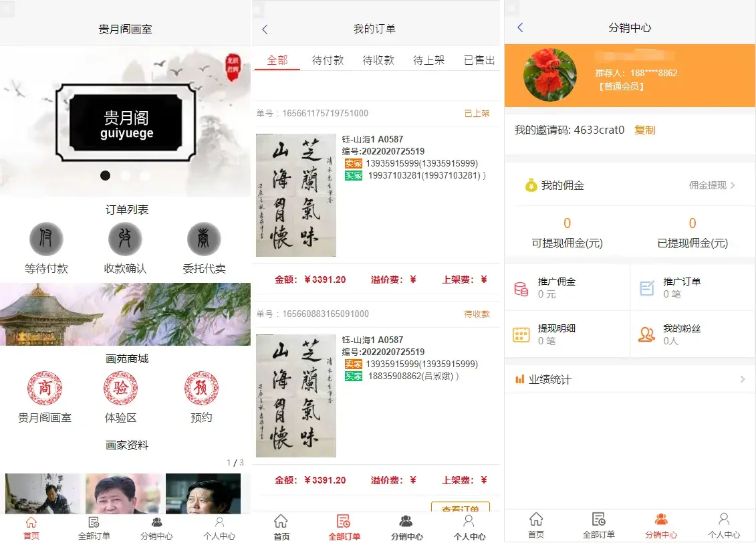The height and width of the screenshot is (543, 756).
Task: Tap highlighted 分销中心 in right screen bottom bar
Action: [x=661, y=526]
